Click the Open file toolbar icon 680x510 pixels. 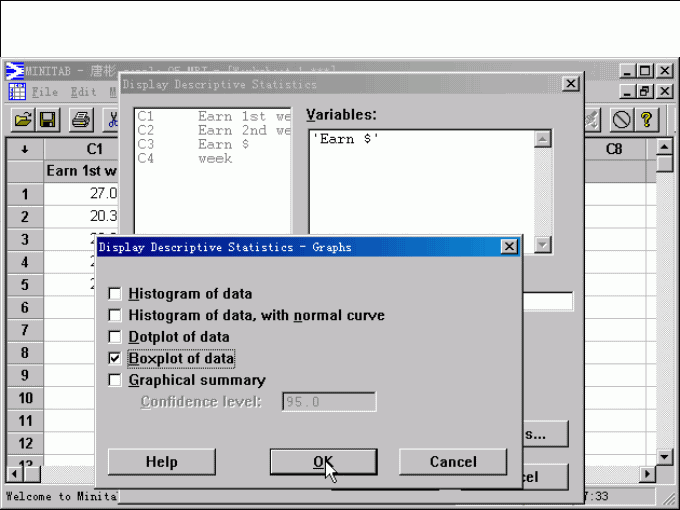[22, 120]
